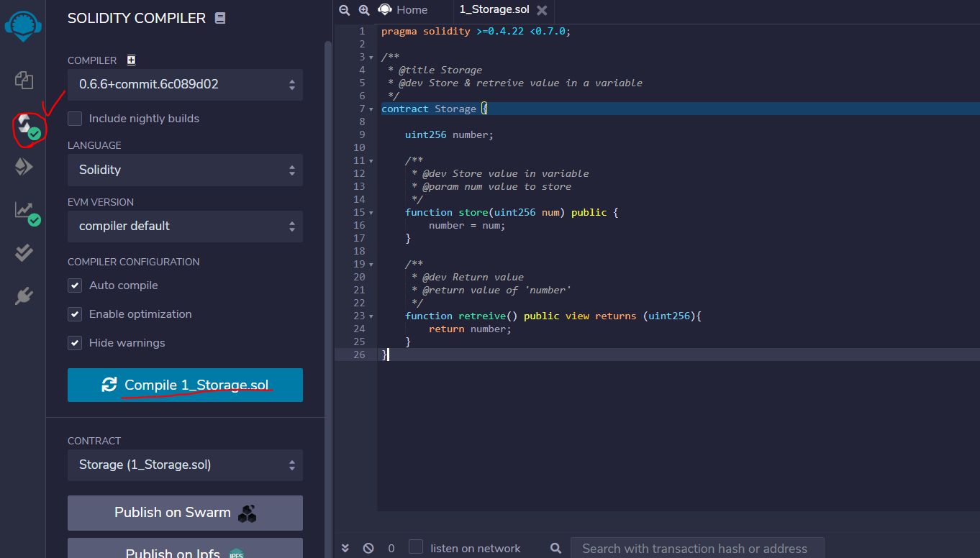Collapse the contract fold on line 7

click(x=371, y=109)
